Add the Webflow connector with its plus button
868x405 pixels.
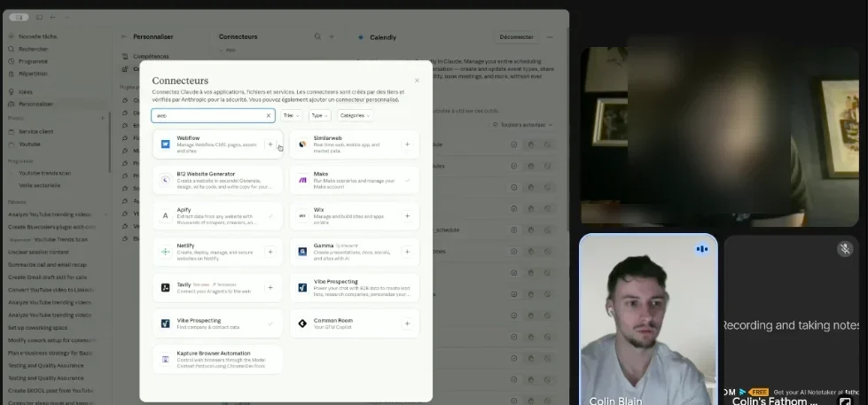tap(270, 144)
